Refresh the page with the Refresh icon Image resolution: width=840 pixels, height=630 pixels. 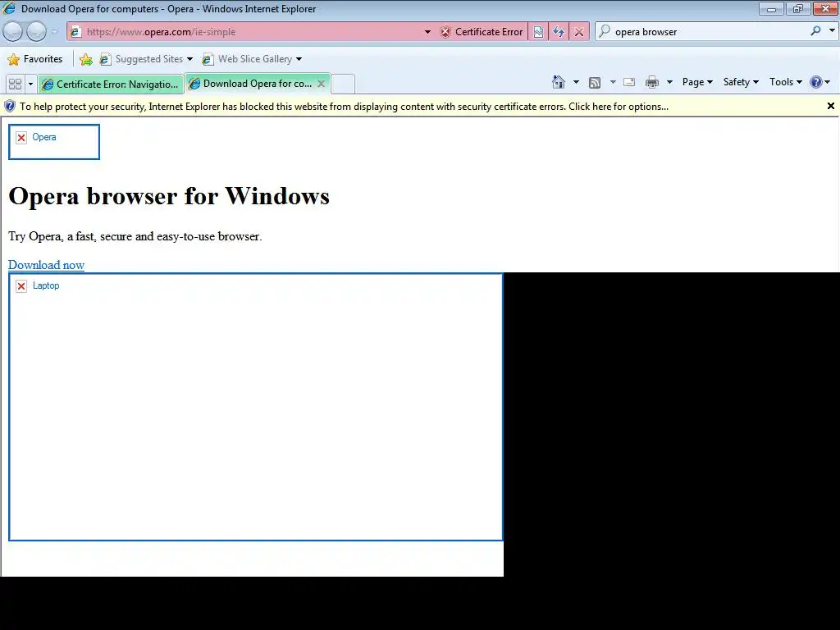click(x=559, y=32)
